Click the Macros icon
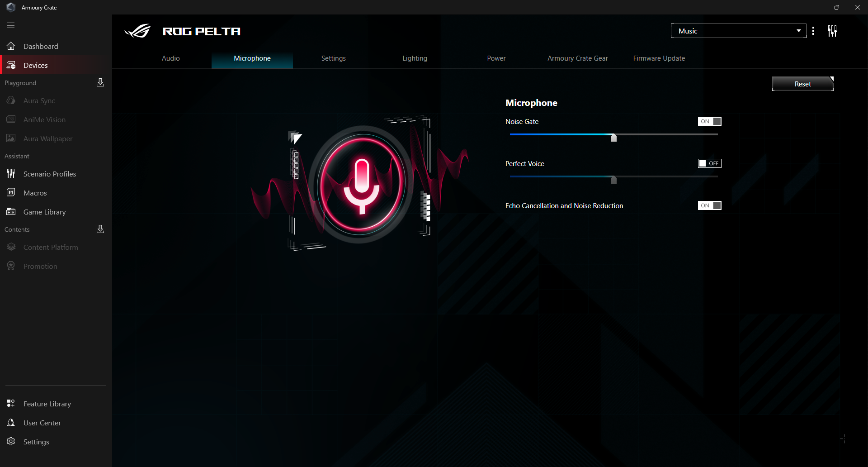Screen dimensions: 868x467 click(11, 193)
